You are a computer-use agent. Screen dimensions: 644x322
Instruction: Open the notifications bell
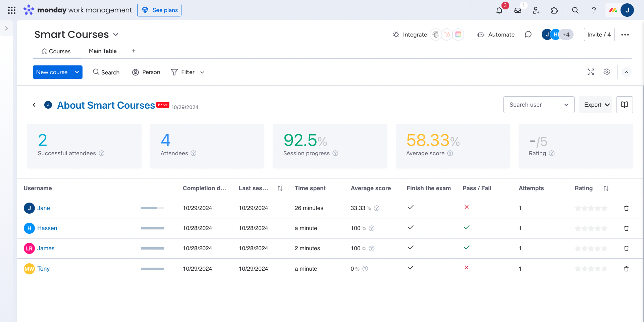point(499,10)
